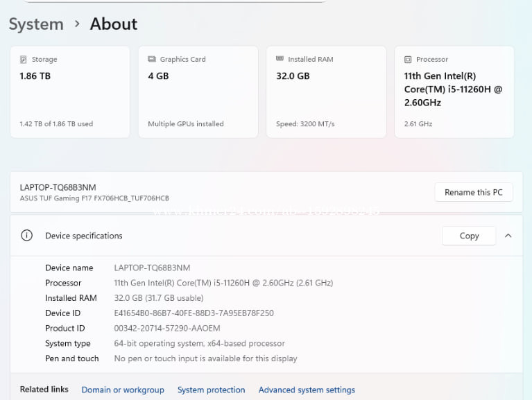532x400 pixels.
Task: Open Domain or workgroup link
Action: (123, 390)
